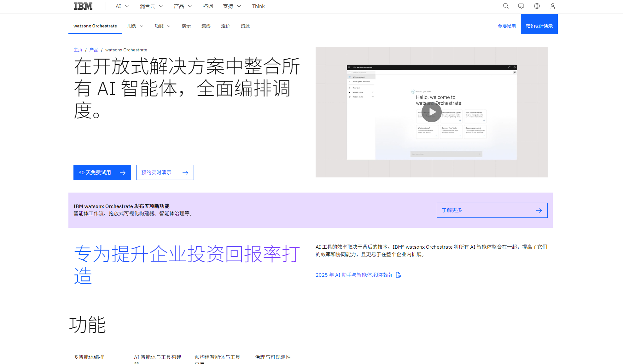623x364 pixels.
Task: Navigate to 主页 via the breadcrumb
Action: pos(78,49)
